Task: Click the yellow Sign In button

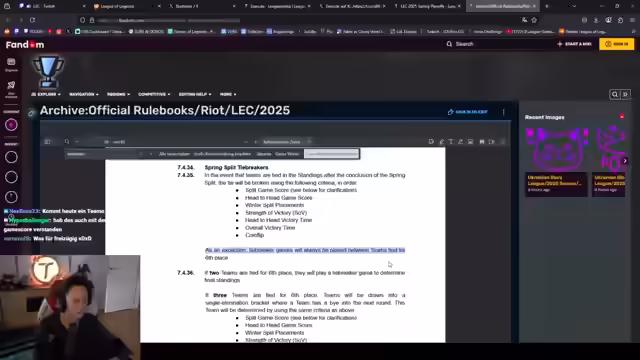Action: [617, 44]
